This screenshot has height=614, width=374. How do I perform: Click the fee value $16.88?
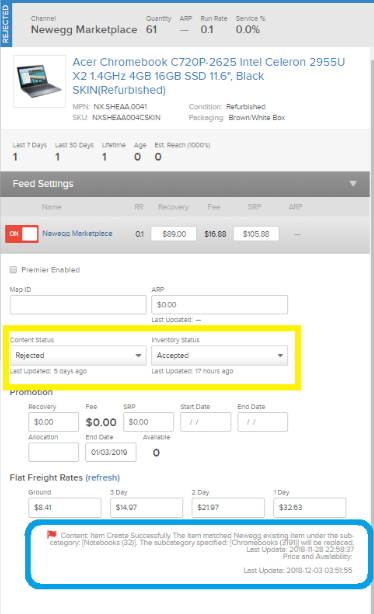[x=215, y=234]
